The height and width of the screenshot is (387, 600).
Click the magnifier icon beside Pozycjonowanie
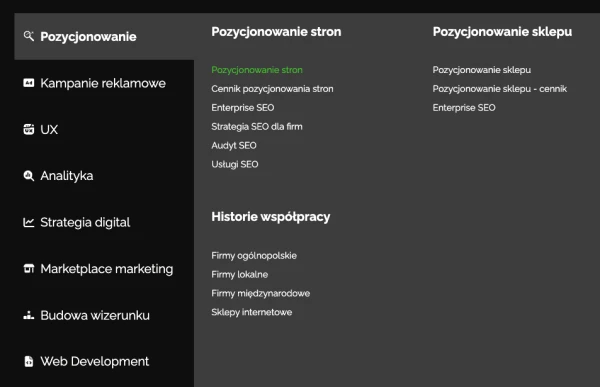29,36
